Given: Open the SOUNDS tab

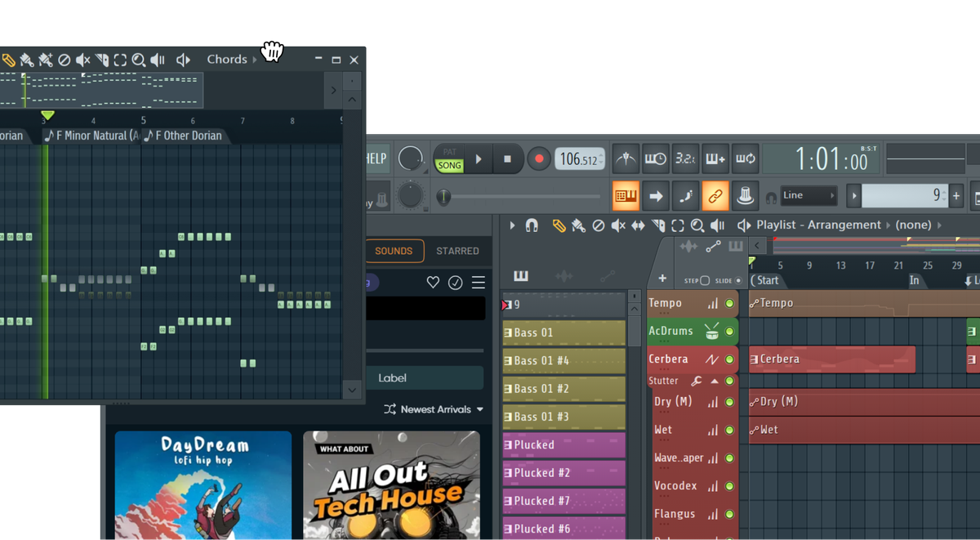Looking at the screenshot, I should (x=394, y=251).
